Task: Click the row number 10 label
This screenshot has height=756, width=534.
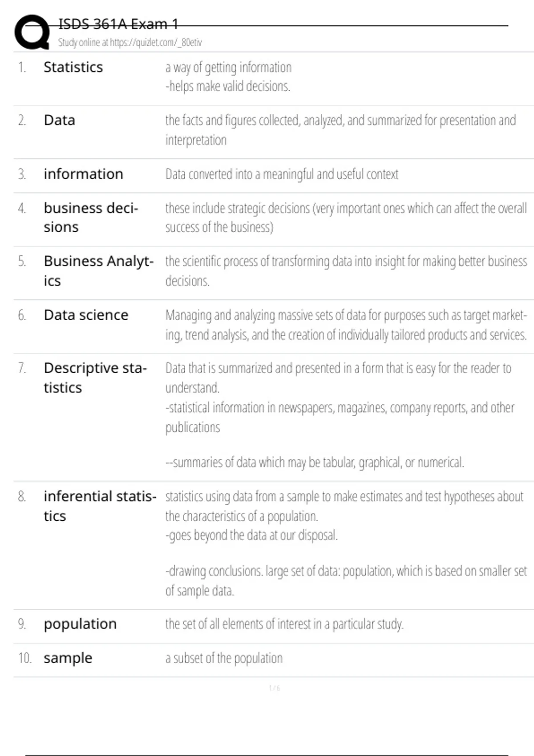Action: click(x=24, y=658)
